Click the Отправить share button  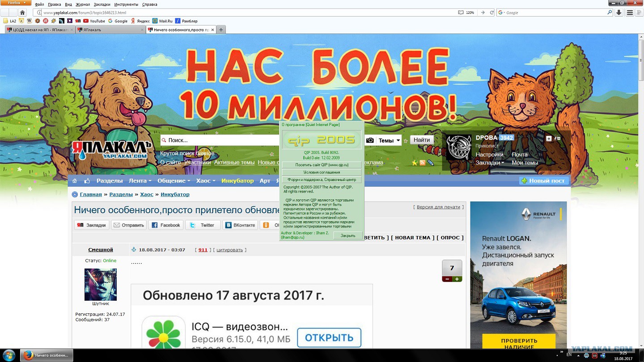click(129, 225)
